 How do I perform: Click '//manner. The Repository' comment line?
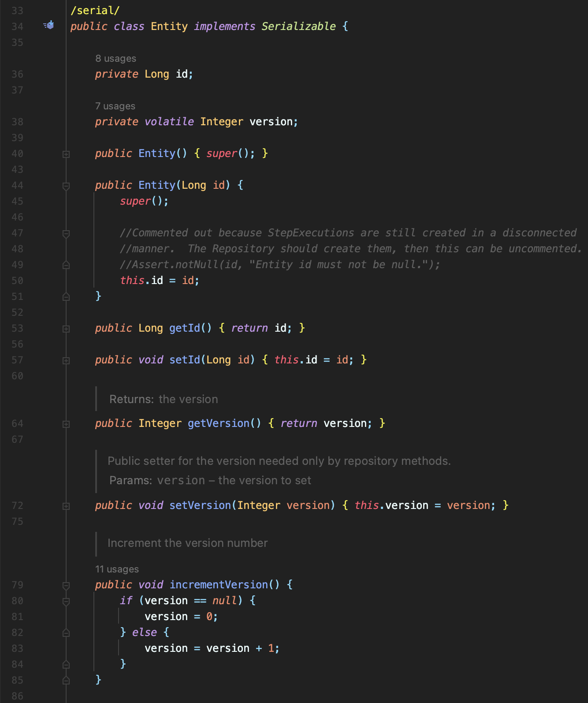coord(351,249)
